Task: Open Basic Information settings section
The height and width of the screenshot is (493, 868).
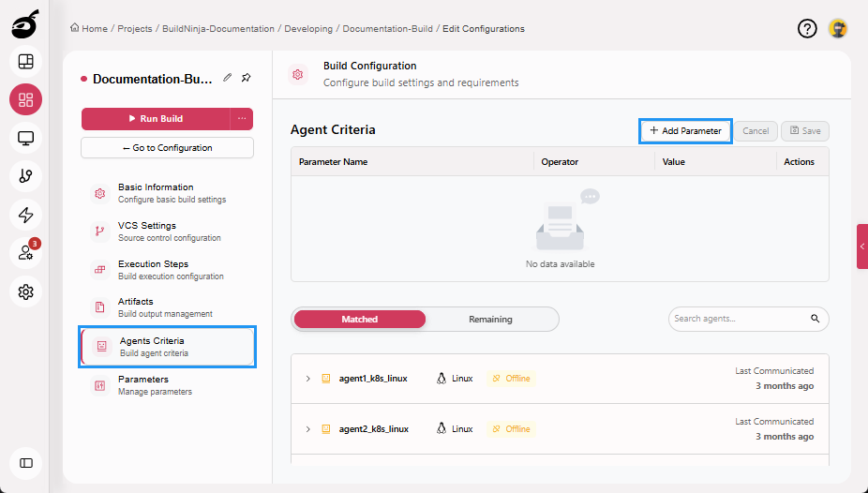Action: coord(167,193)
